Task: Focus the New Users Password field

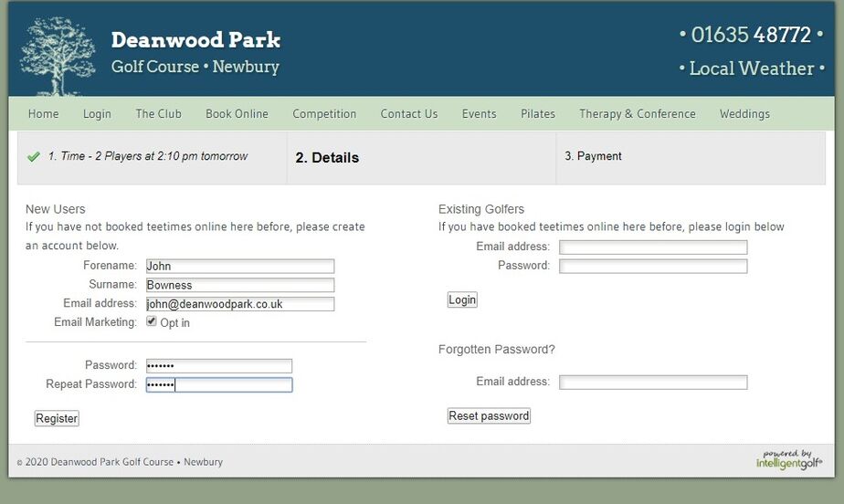Action: (219, 366)
